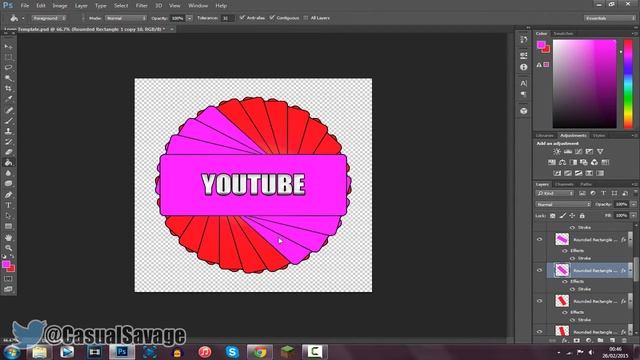Open the Mode dropdown in options bar
The width and height of the screenshot is (640, 360).
(x=125, y=18)
